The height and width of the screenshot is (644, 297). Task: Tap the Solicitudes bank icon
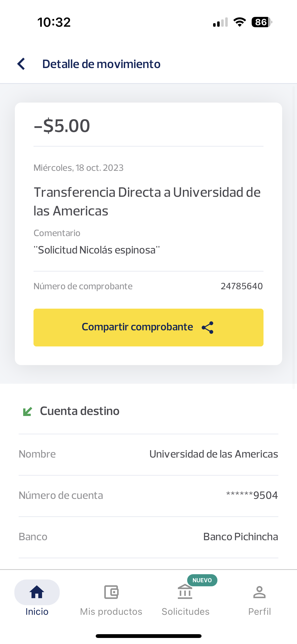(185, 592)
